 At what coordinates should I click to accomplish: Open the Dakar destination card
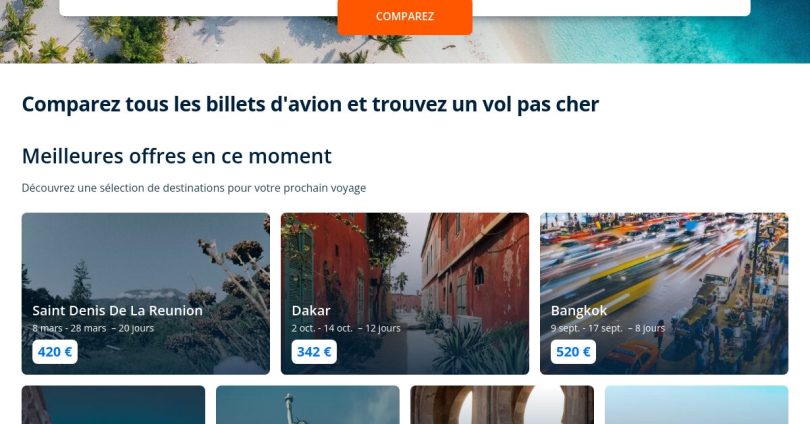(x=404, y=293)
